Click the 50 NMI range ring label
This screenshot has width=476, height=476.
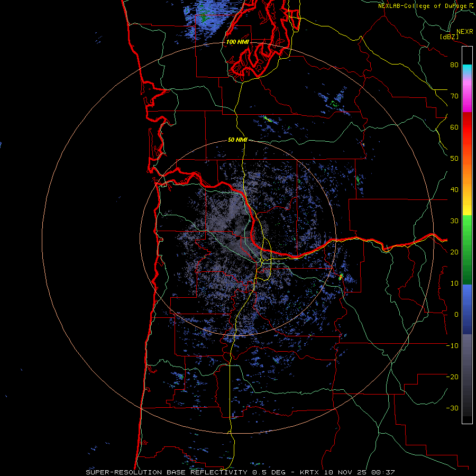tap(237, 140)
